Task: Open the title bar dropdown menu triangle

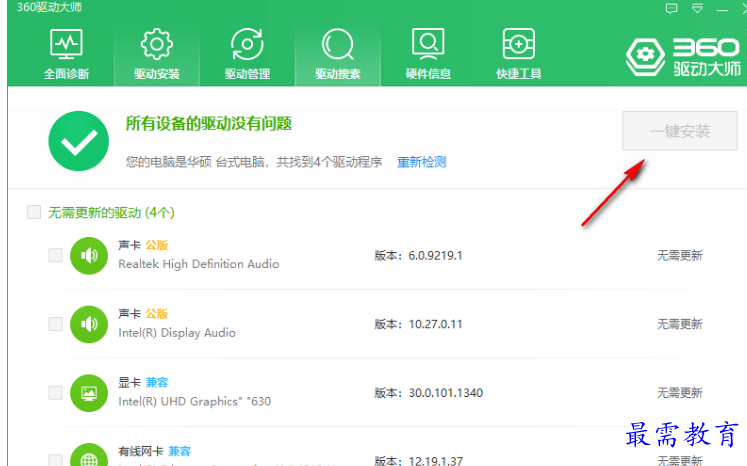Action: (697, 8)
